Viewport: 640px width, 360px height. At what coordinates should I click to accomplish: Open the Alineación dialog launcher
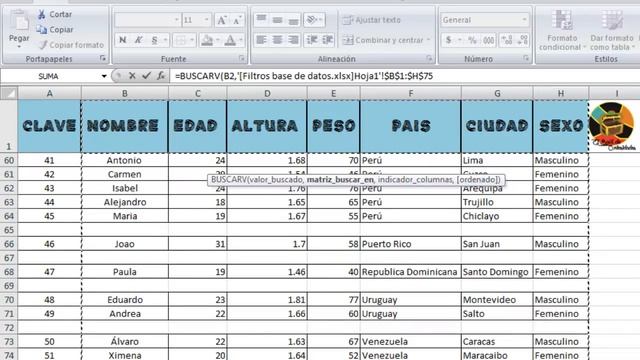tap(429, 59)
